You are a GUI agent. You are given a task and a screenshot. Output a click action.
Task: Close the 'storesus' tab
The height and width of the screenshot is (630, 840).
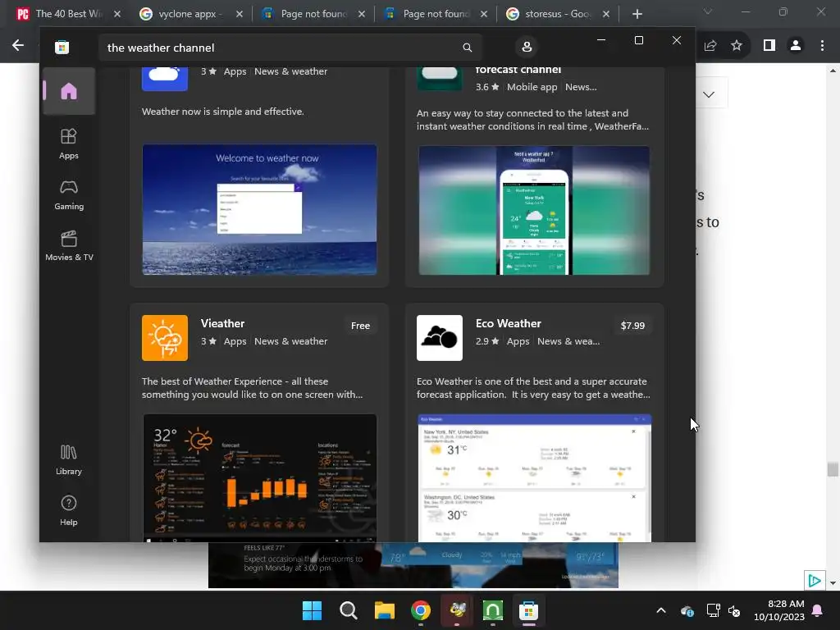tap(606, 14)
